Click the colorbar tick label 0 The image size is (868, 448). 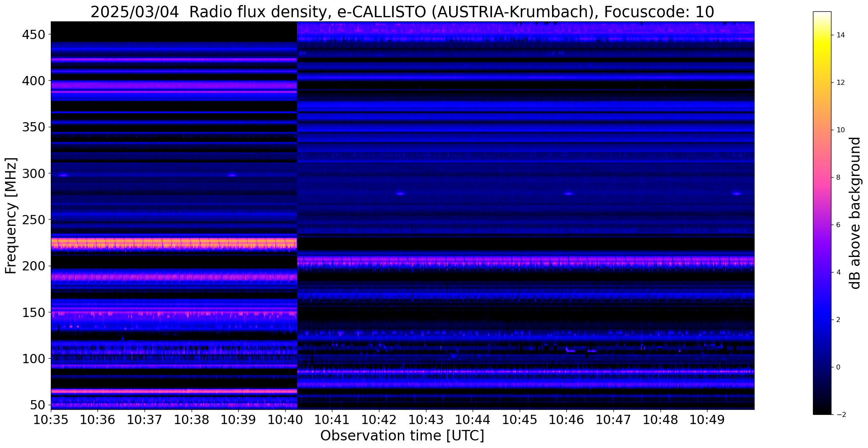pos(839,367)
